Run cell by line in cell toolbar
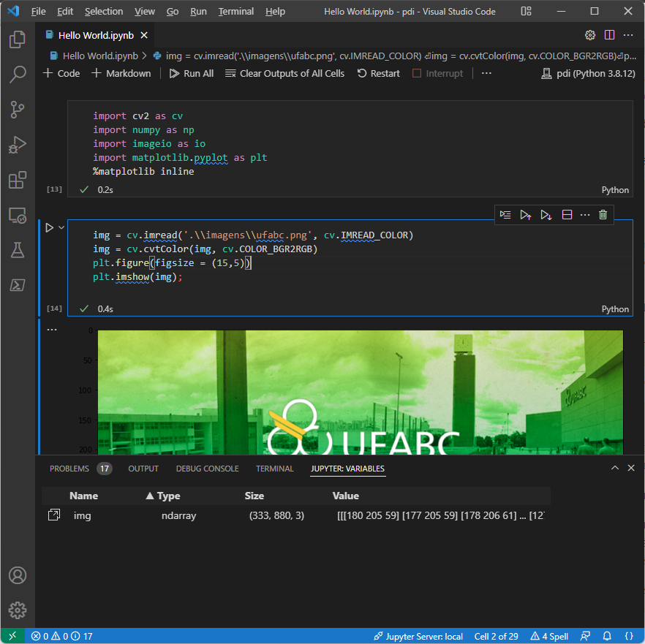 pyautogui.click(x=505, y=215)
